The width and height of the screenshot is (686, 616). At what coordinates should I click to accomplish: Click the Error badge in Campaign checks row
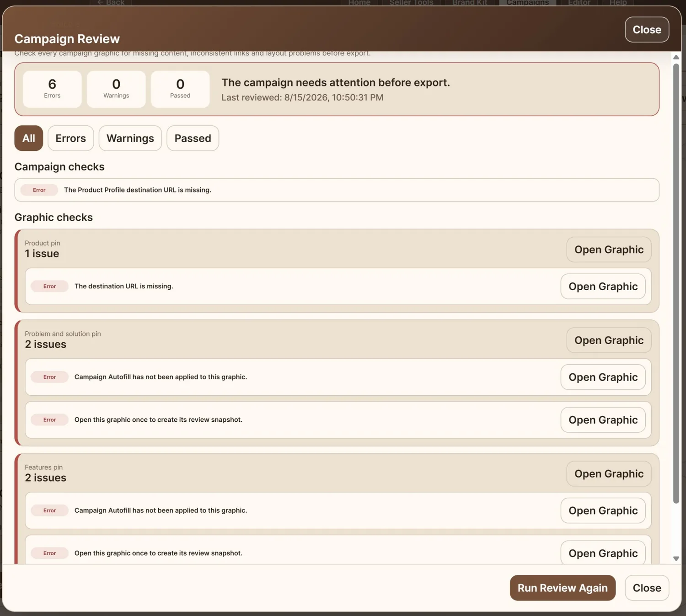point(39,190)
